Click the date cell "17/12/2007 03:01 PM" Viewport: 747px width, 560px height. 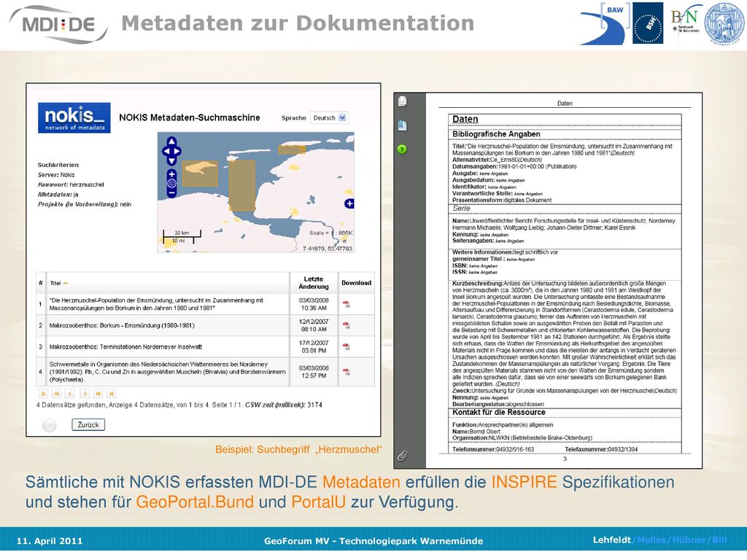(314, 346)
